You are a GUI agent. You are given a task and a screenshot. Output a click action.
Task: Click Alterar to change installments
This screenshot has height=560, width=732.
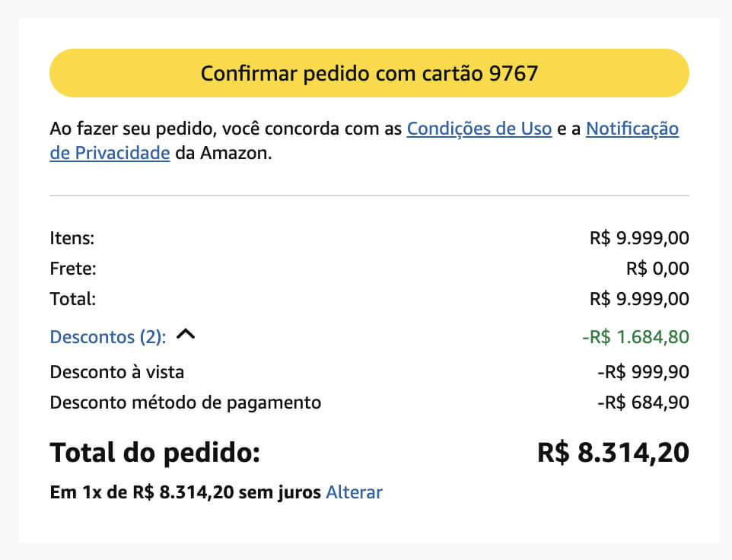(x=354, y=492)
